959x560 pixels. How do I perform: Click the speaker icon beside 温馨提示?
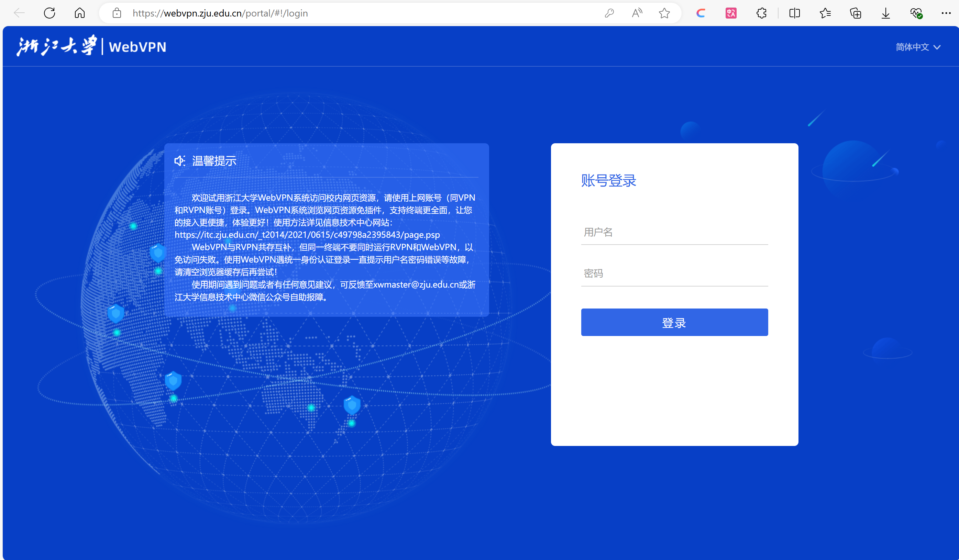coord(180,161)
